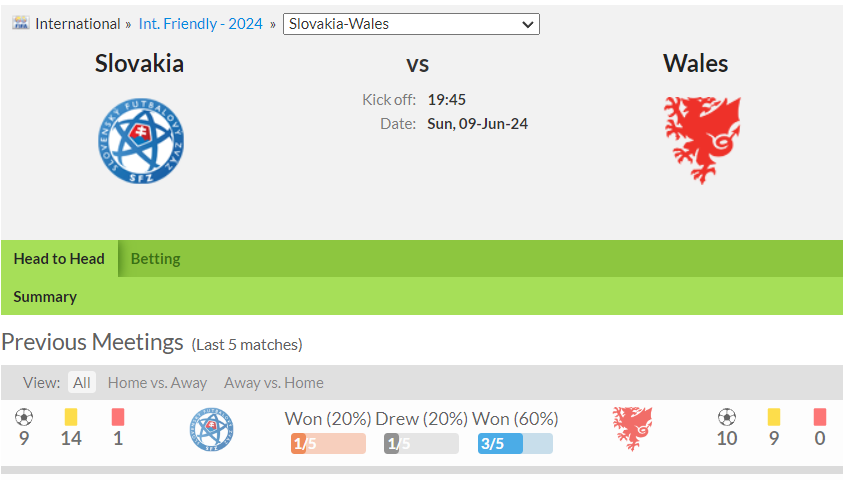Image resolution: width=848 pixels, height=480 pixels.
Task: Click the Summary sub-tab
Action: point(45,297)
